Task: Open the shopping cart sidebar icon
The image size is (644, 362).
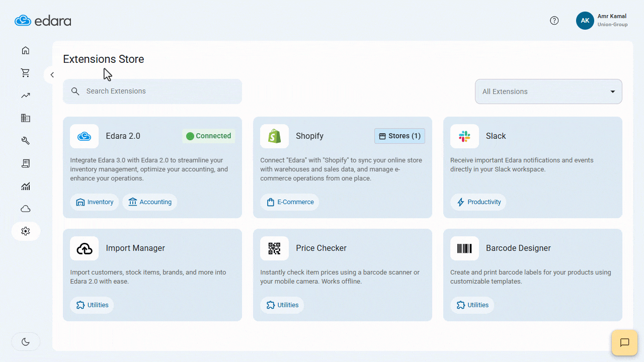Action: (x=26, y=73)
